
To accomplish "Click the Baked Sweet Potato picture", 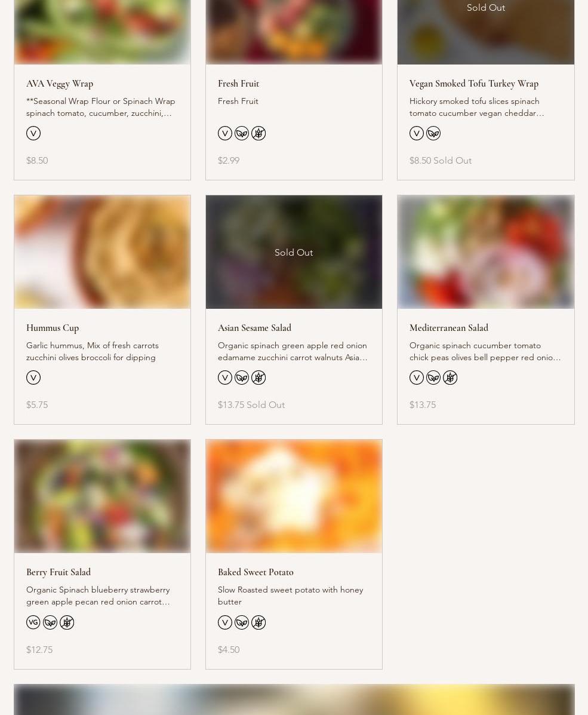I will 294,496.
